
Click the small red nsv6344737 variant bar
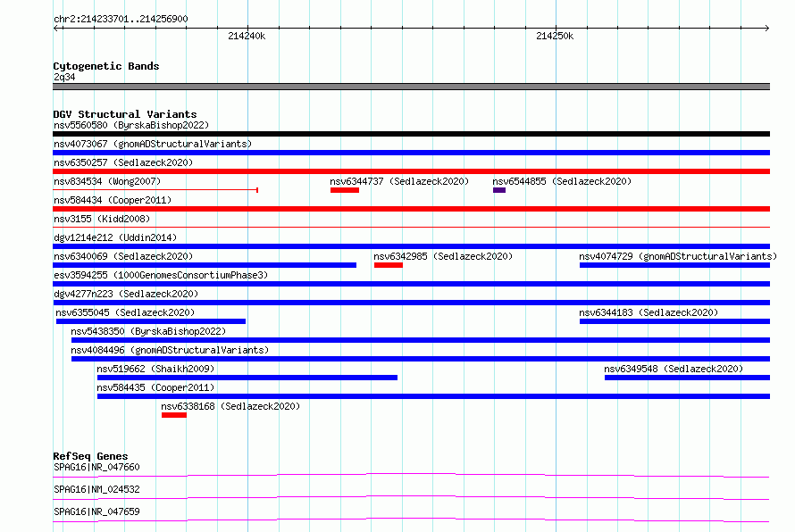345,190
